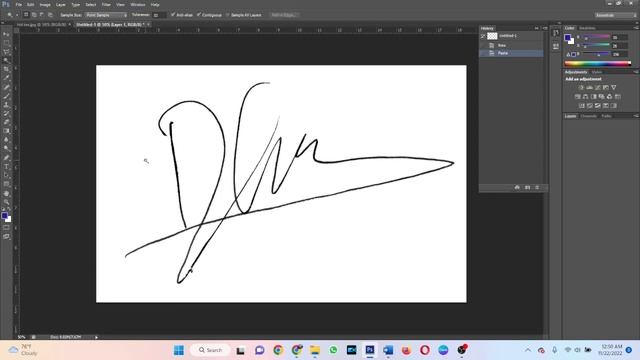Screen dimensions: 640x360
Task: Toggle Anti-alias checkbox
Action: tap(173, 15)
